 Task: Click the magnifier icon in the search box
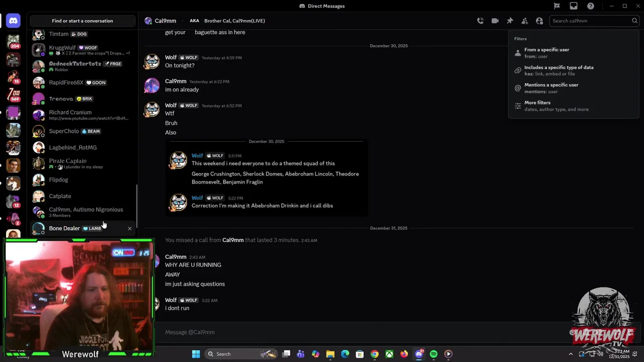coord(634,21)
